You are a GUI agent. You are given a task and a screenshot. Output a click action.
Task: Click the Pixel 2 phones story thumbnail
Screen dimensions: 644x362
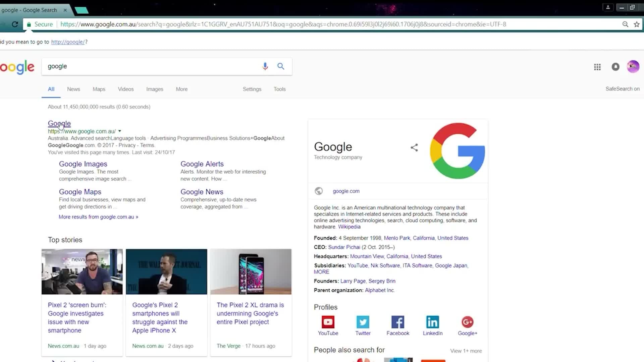point(251,271)
